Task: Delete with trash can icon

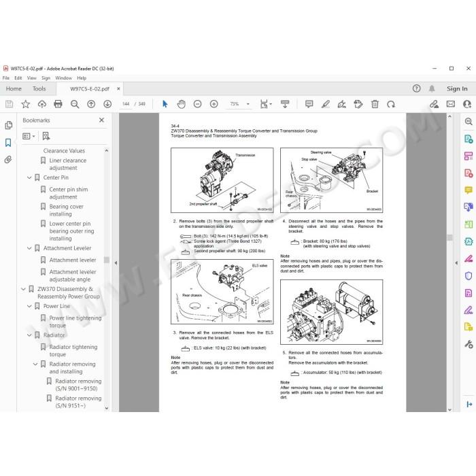Action: (375, 104)
